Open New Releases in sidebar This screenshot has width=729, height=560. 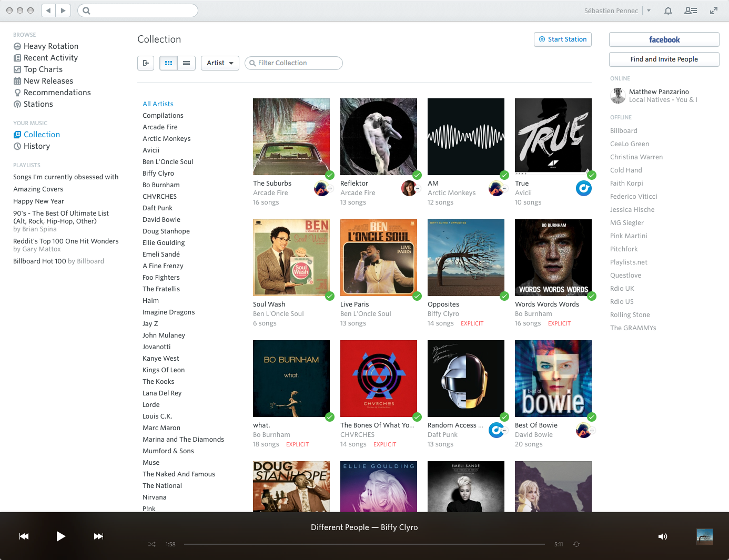pos(43,81)
